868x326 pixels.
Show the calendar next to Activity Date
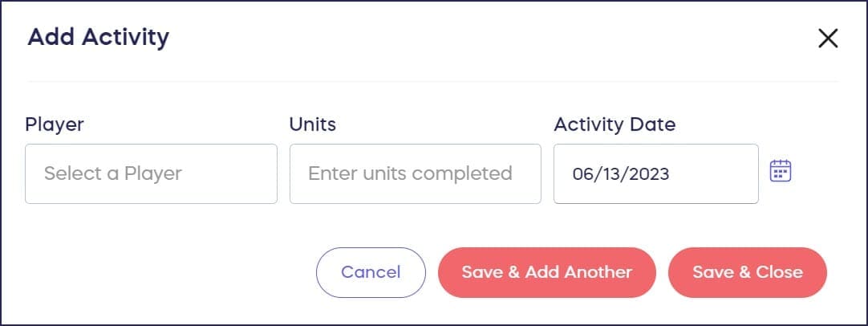(781, 171)
